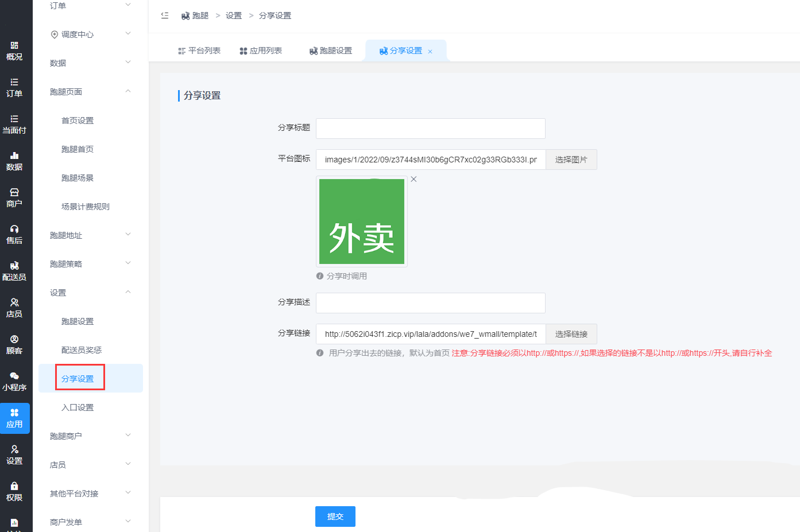The height and width of the screenshot is (532, 800).
Task: Expand the 商户发单 submenu chevron
Action: coord(128,521)
